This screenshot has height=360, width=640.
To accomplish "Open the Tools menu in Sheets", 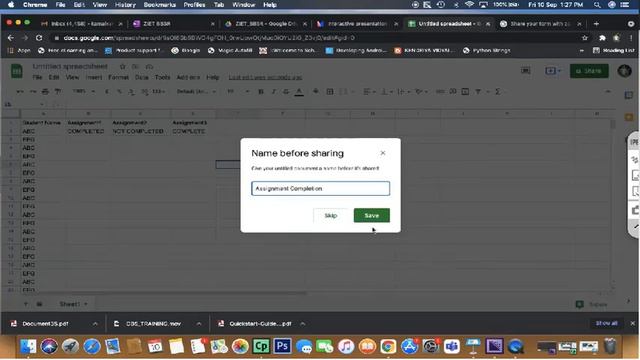I will [162, 77].
